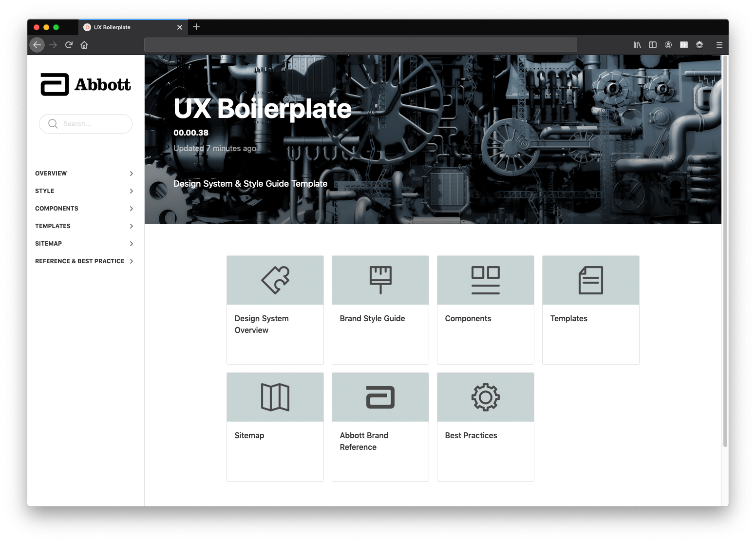Expand the OVERVIEW sidebar section
756x542 pixels.
click(x=51, y=173)
